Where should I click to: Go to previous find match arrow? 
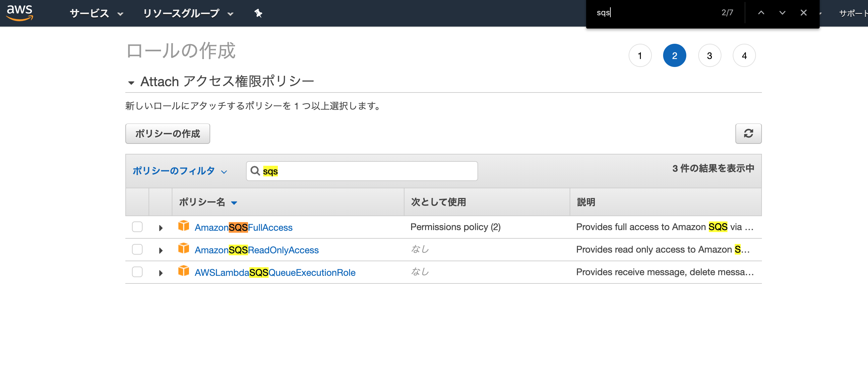(x=761, y=13)
